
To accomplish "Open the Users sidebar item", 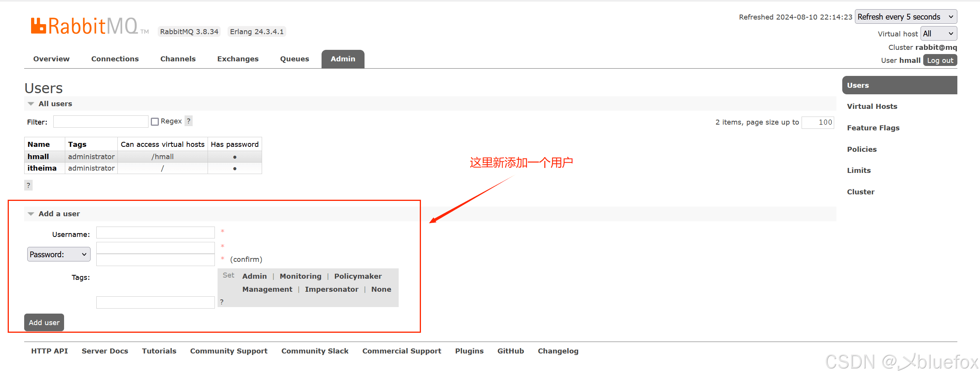I will pyautogui.click(x=899, y=85).
